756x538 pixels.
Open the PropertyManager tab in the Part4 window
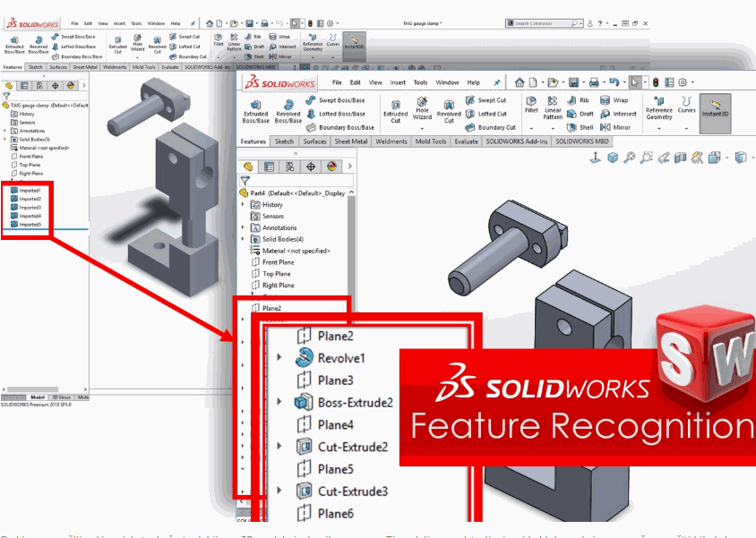coord(269,167)
